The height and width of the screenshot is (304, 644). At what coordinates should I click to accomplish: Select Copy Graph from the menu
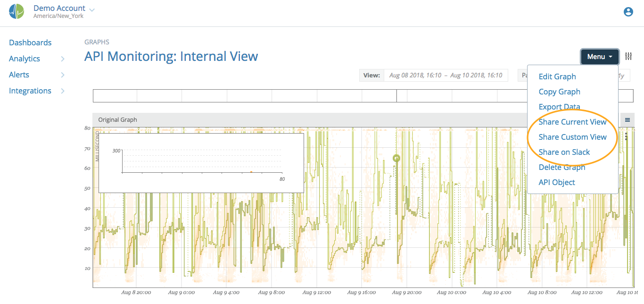tap(559, 91)
